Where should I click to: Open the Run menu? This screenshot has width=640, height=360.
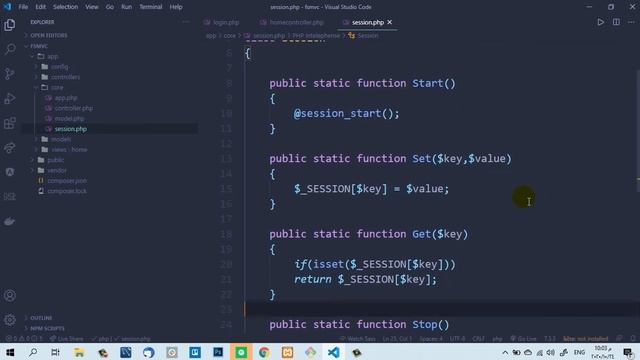pyautogui.click(x=127, y=7)
